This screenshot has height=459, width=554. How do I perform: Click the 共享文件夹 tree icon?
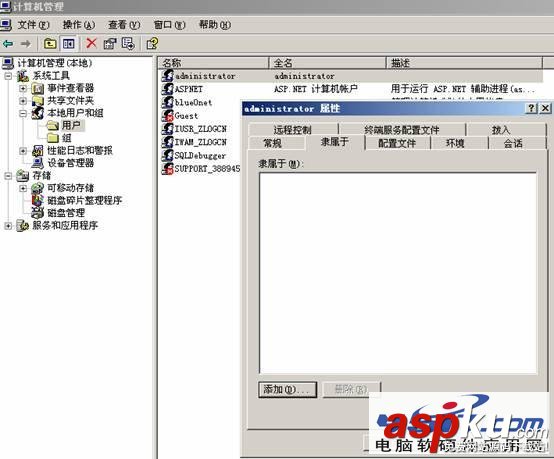(37, 101)
